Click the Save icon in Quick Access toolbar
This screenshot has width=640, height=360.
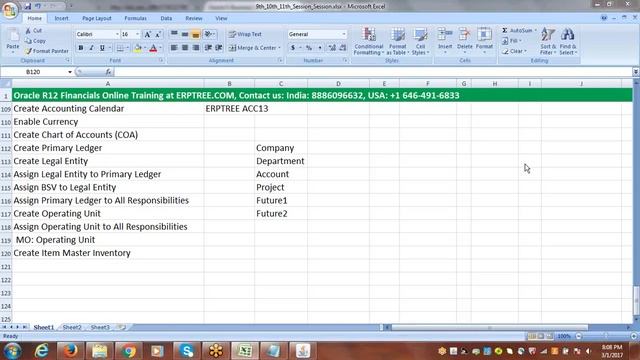(x=27, y=6)
